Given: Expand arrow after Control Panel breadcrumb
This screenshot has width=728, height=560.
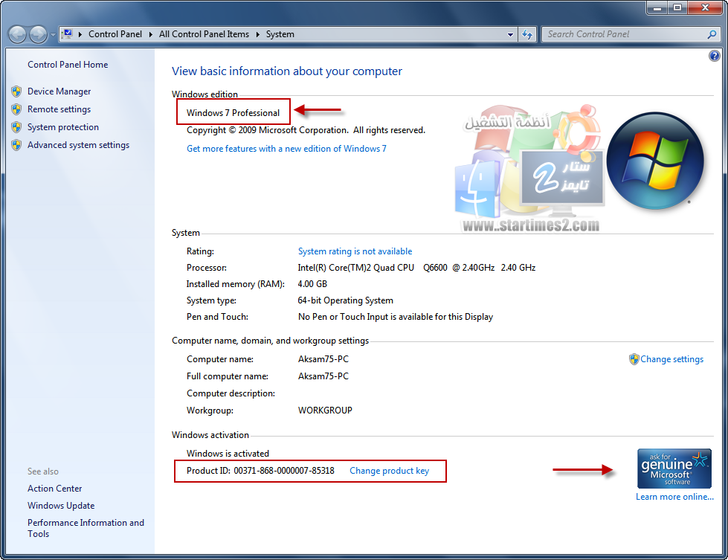Looking at the screenshot, I should (x=150, y=34).
